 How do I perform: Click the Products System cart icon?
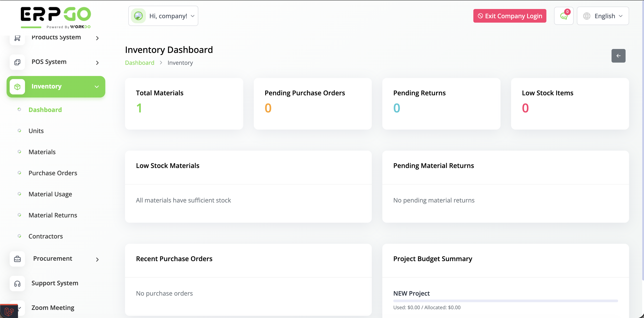click(x=17, y=38)
